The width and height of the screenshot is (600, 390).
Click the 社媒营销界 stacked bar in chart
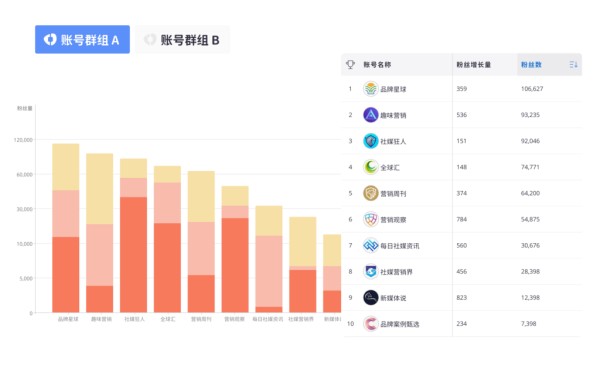pos(303,265)
